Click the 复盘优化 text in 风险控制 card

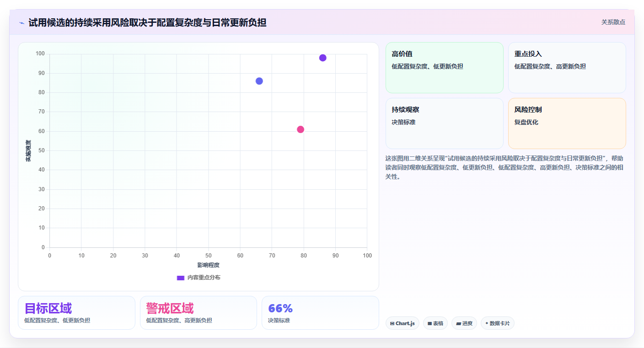526,123
